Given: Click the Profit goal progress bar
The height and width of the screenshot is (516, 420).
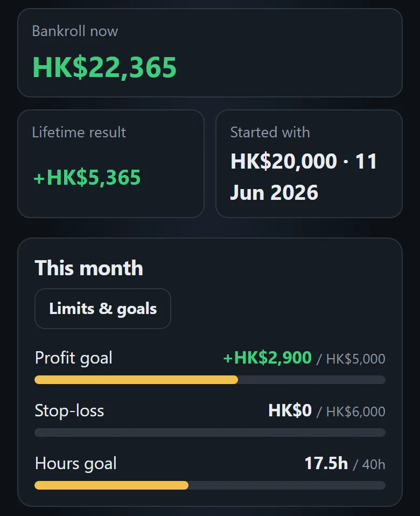Looking at the screenshot, I should (x=210, y=380).
